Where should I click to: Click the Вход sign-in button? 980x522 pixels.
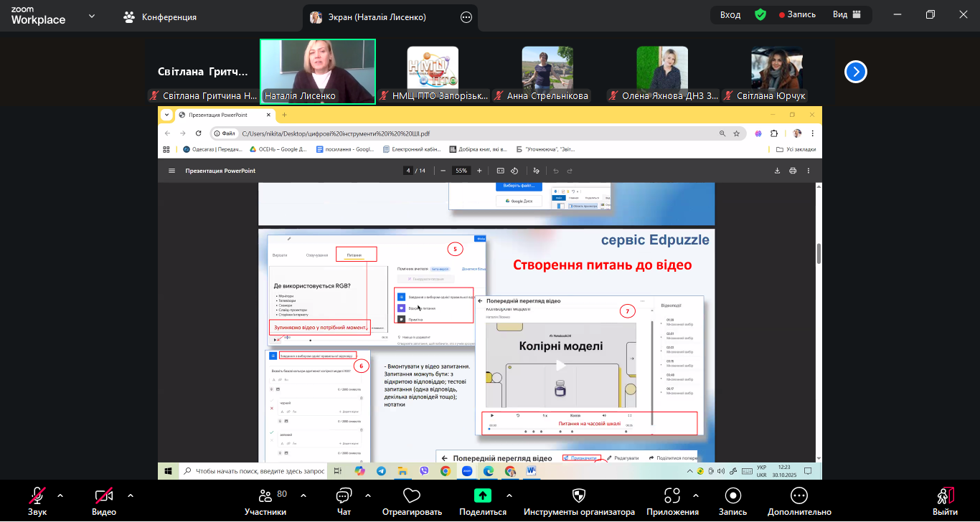(x=730, y=15)
